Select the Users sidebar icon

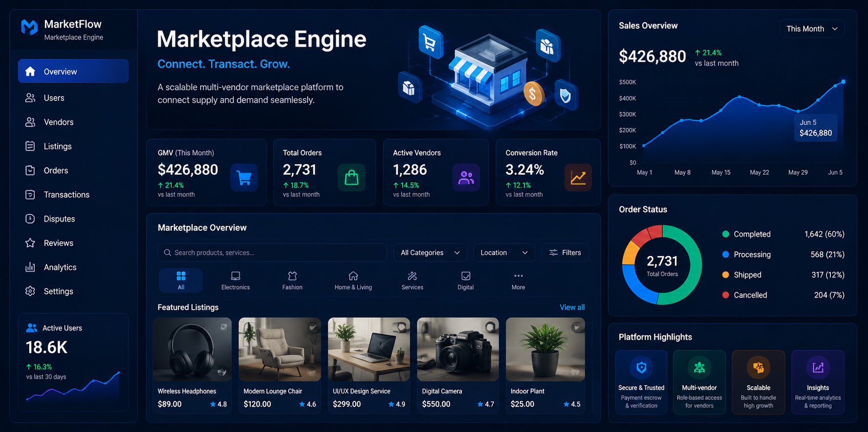tap(30, 98)
